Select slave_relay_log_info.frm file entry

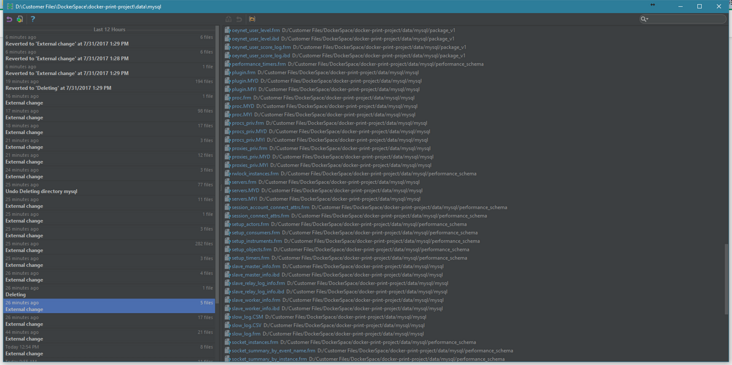pyautogui.click(x=258, y=283)
